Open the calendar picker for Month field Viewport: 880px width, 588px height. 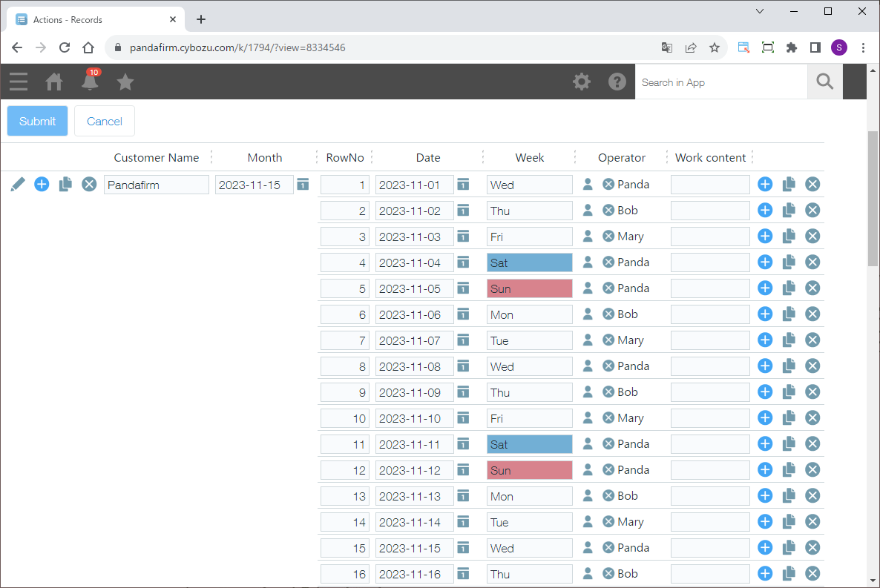303,185
